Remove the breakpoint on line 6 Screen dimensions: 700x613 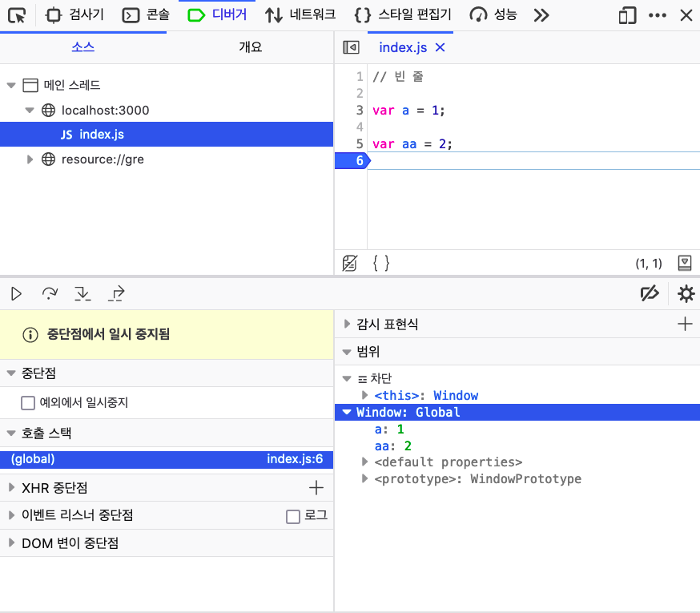(352, 161)
